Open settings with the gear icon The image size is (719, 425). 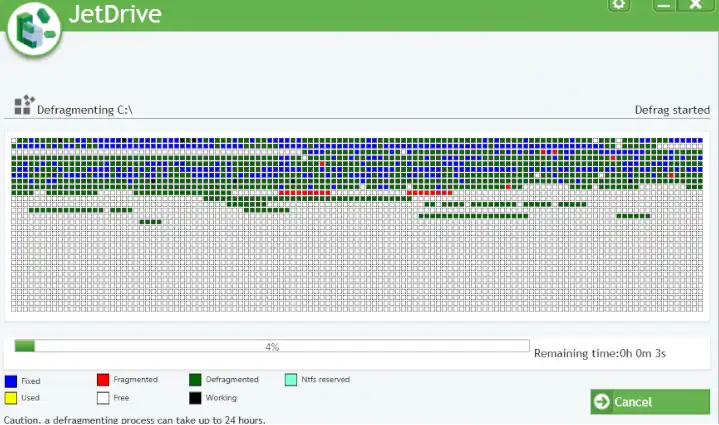619,5
